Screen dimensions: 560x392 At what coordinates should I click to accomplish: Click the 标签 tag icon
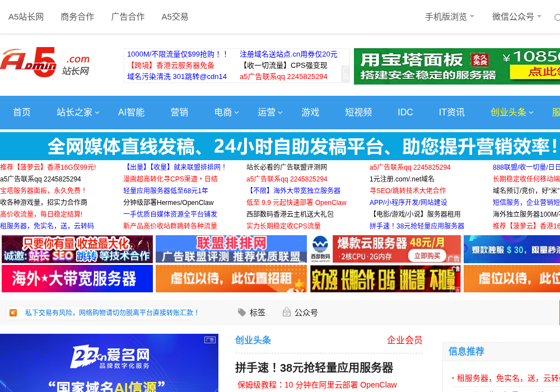click(x=242, y=312)
